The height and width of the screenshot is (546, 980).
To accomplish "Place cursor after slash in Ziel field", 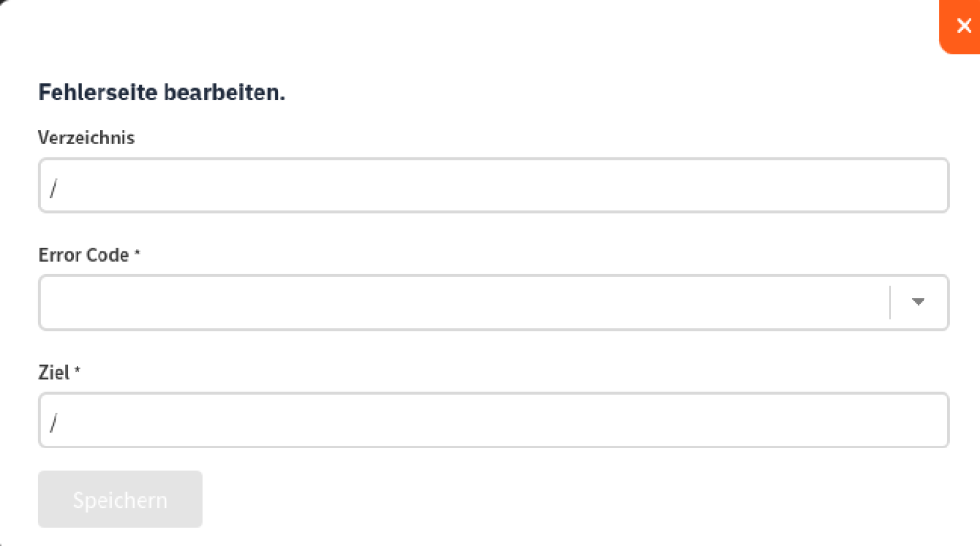I will [x=58, y=422].
